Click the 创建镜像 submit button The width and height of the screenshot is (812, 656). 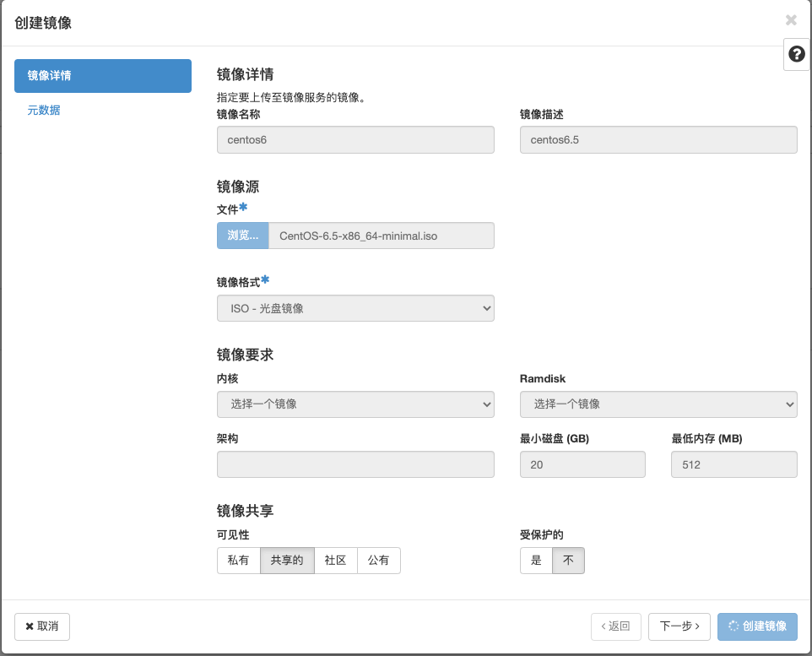pos(757,626)
